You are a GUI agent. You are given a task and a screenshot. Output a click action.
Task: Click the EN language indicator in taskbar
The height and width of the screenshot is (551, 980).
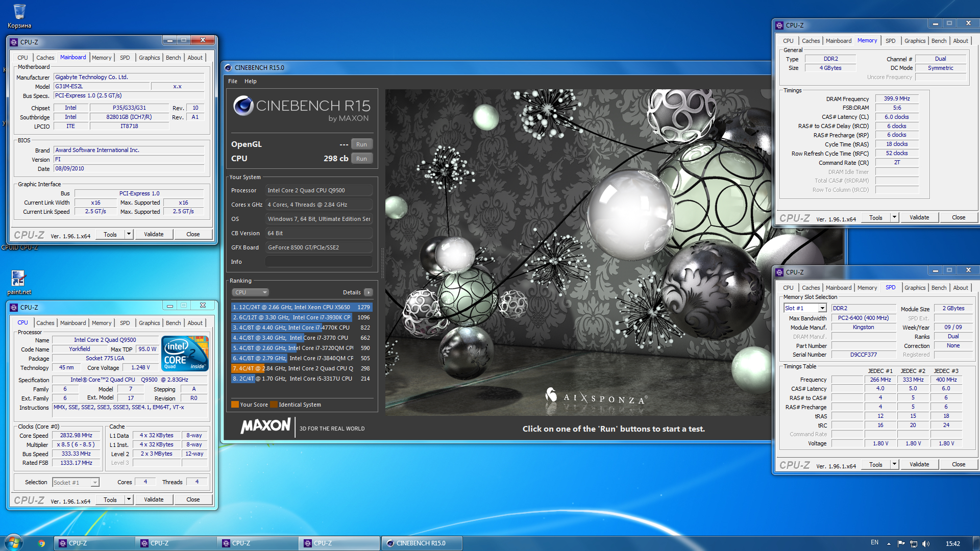tap(874, 542)
